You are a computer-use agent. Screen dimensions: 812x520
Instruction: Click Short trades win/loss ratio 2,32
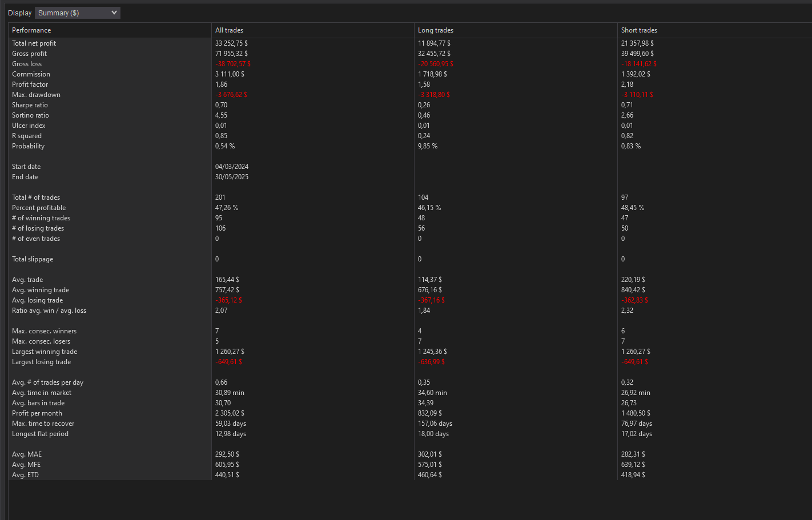click(x=627, y=311)
